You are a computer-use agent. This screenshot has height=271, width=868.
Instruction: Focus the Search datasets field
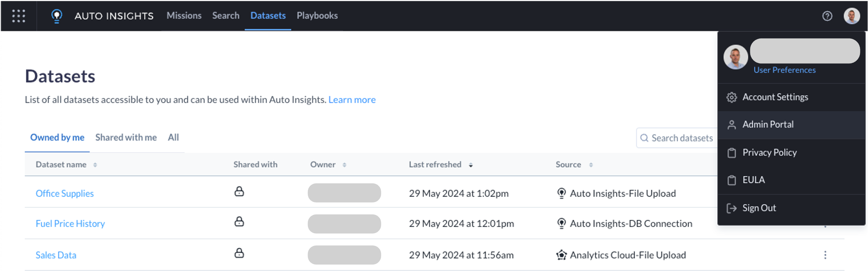tap(677, 138)
